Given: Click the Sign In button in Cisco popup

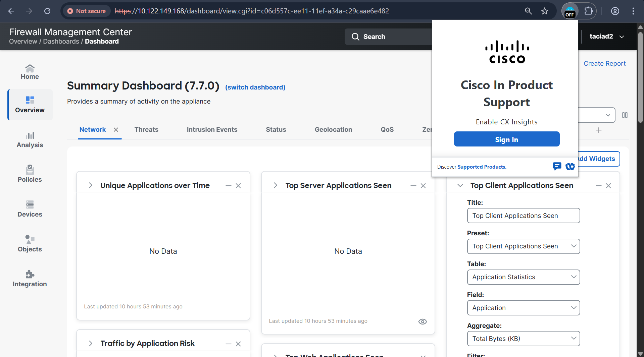Looking at the screenshot, I should pos(506,139).
